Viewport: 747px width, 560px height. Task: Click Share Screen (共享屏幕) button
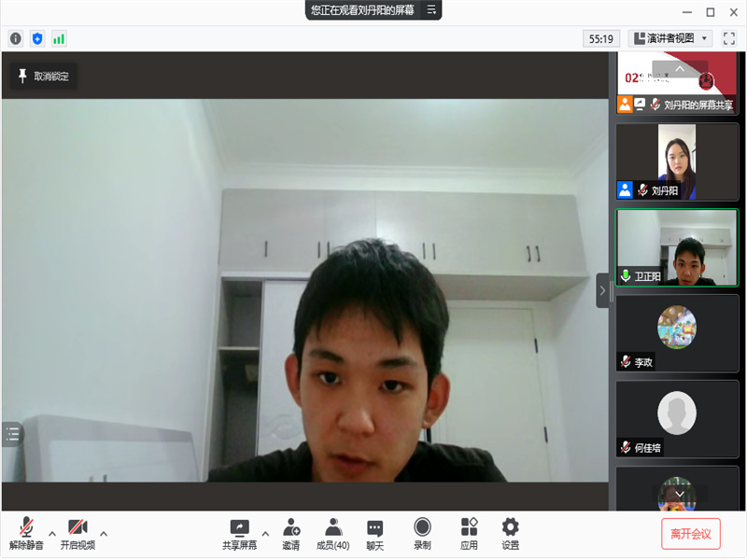point(239,534)
